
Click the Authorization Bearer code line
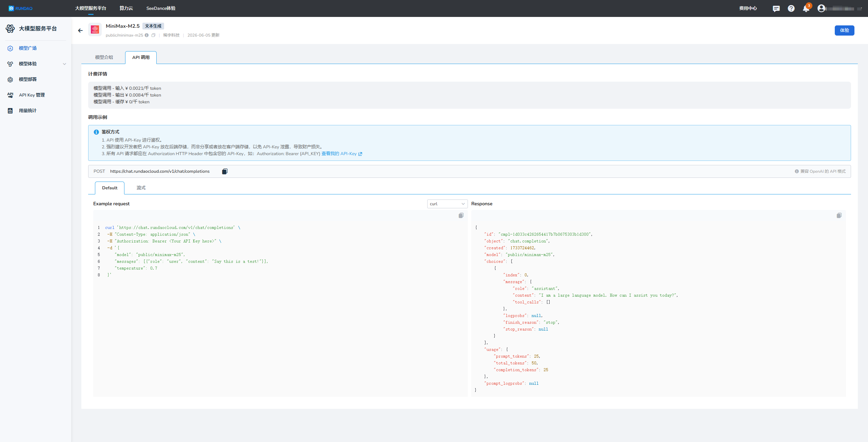click(x=164, y=241)
